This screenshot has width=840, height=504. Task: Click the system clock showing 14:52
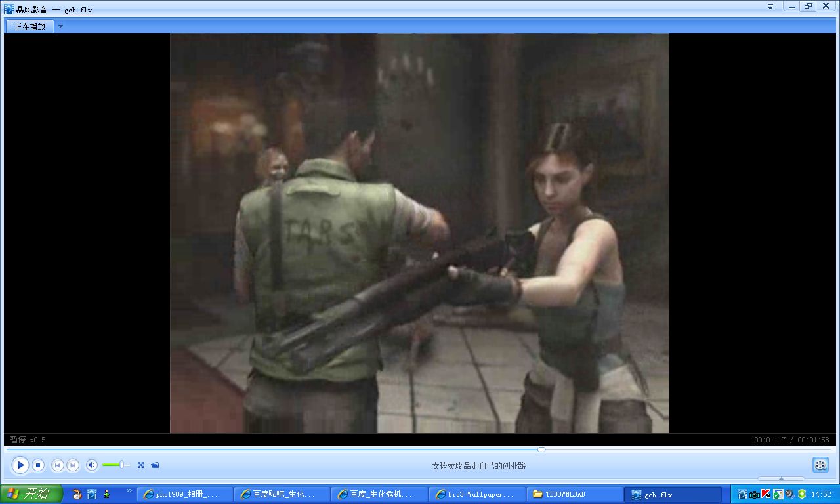coord(822,494)
